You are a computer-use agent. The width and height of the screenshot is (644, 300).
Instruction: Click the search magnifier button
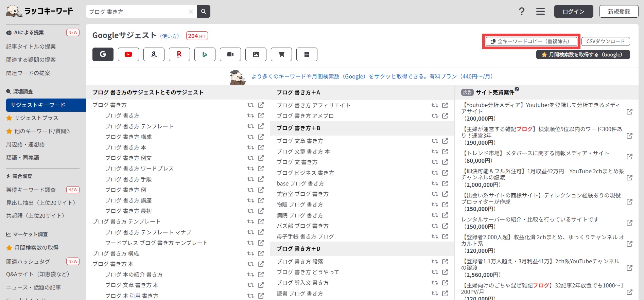204,12
